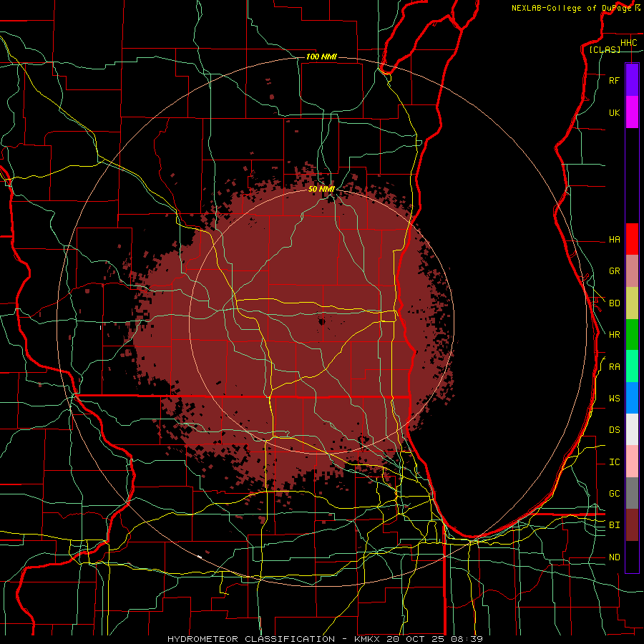
Task: Click the "GR" legend label
Action: click(x=614, y=271)
